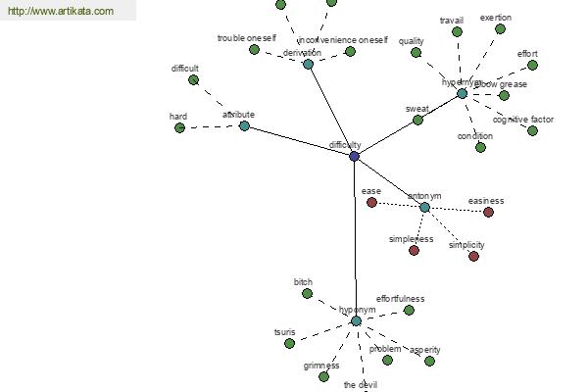Click the green 'difficult' node
The height and width of the screenshot is (392, 588).
[x=193, y=80]
